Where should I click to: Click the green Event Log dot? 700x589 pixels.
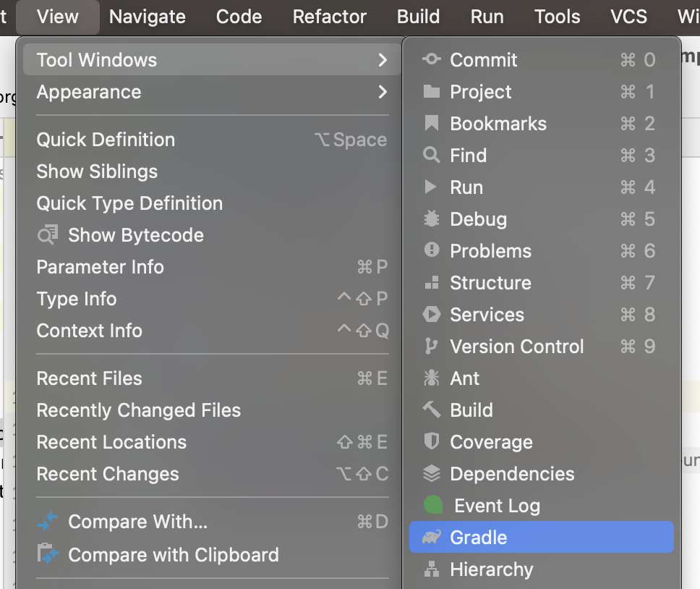tap(432, 505)
